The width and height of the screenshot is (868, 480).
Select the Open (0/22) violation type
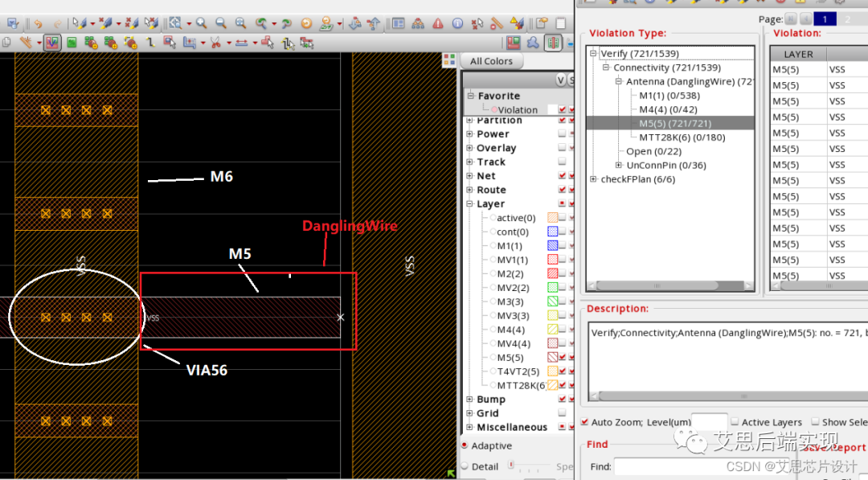coord(653,151)
